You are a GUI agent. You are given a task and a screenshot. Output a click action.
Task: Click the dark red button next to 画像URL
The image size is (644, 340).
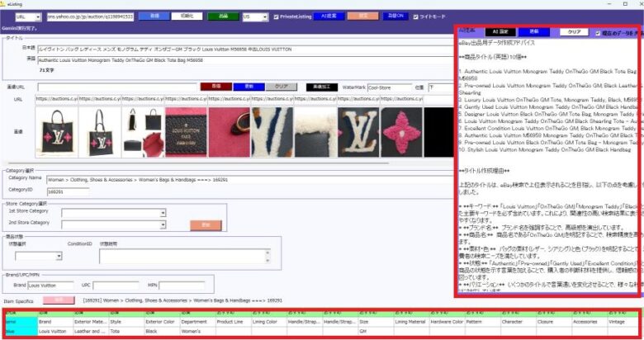pos(216,87)
